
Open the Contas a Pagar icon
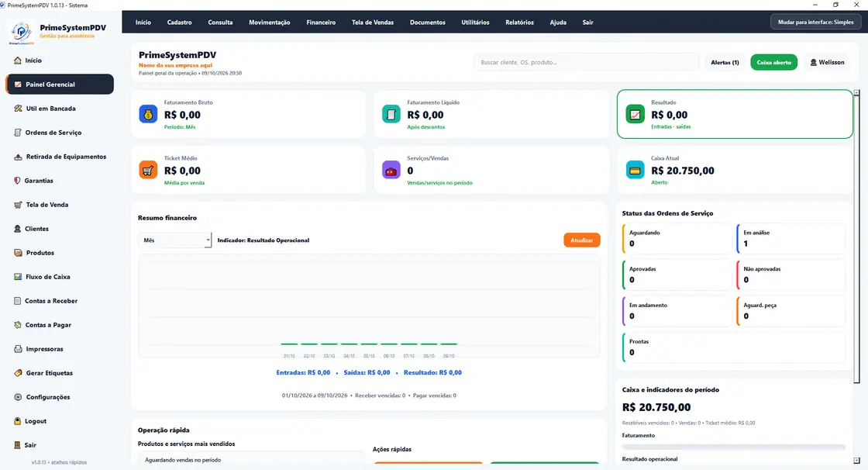tap(18, 325)
